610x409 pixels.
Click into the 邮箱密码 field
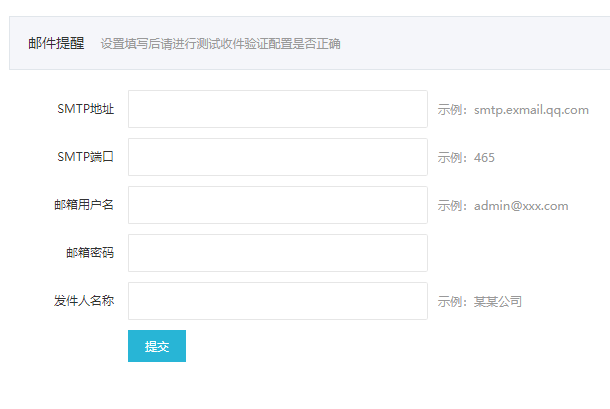277,253
